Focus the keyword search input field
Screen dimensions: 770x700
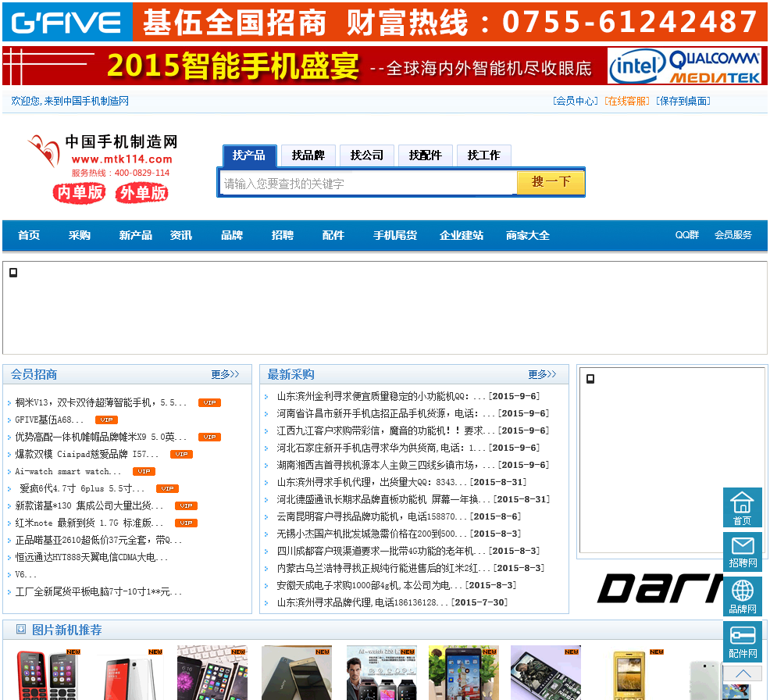coord(368,184)
